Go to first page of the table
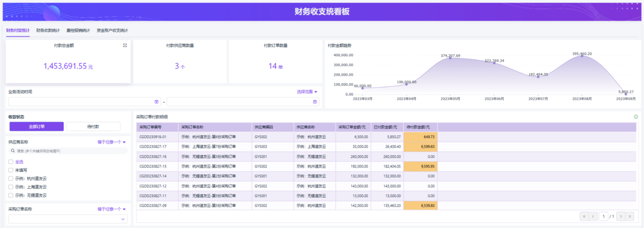 (x=584, y=216)
